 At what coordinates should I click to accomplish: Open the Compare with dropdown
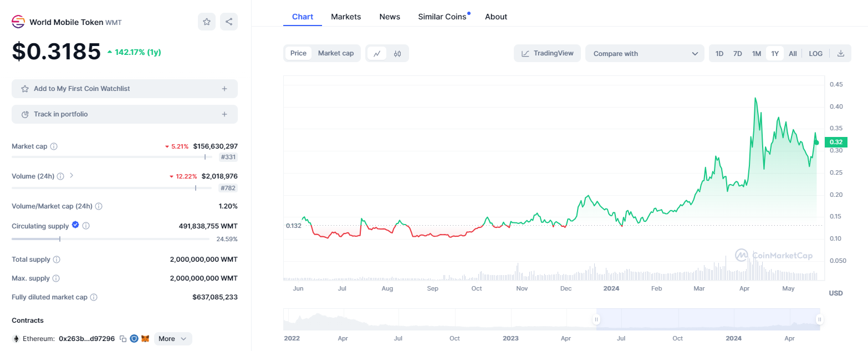645,53
